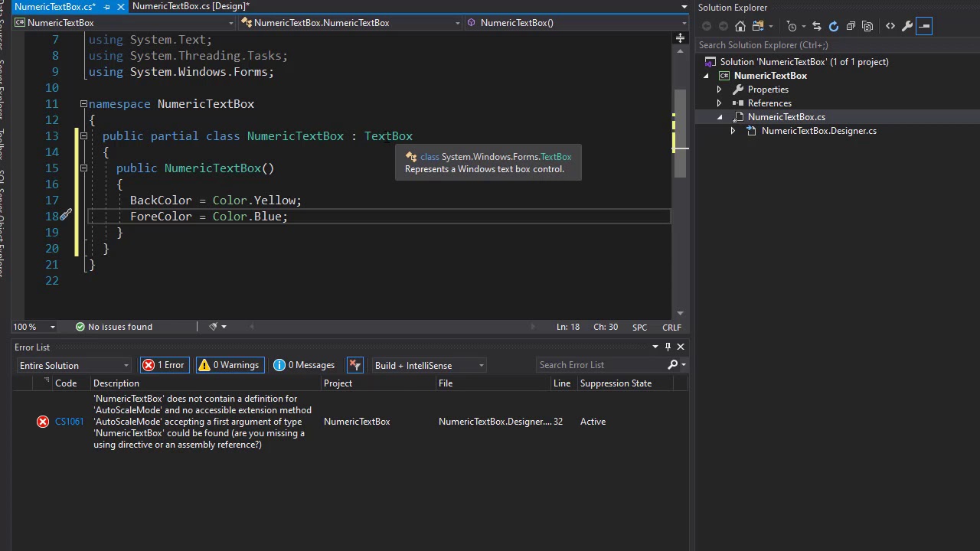
Task: Click the editor vertical scrollbar thumb
Action: coord(680,135)
